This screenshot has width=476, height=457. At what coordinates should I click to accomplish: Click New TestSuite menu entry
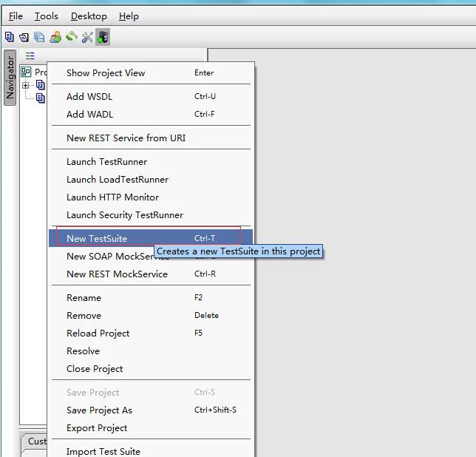pyautogui.click(x=151, y=238)
